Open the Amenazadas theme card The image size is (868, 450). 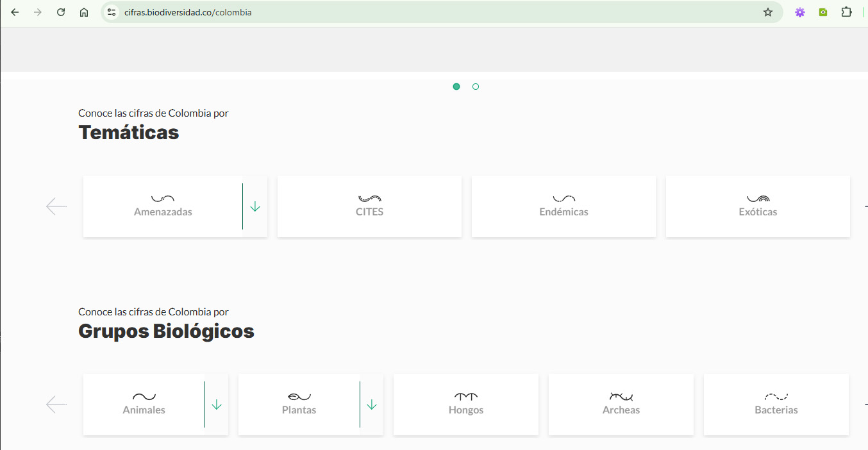click(x=163, y=206)
